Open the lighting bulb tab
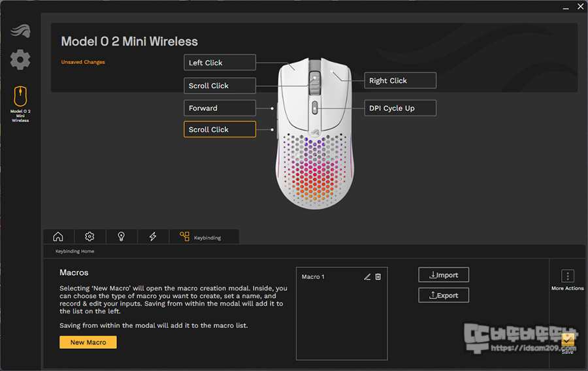This screenshot has width=588, height=371. [121, 236]
